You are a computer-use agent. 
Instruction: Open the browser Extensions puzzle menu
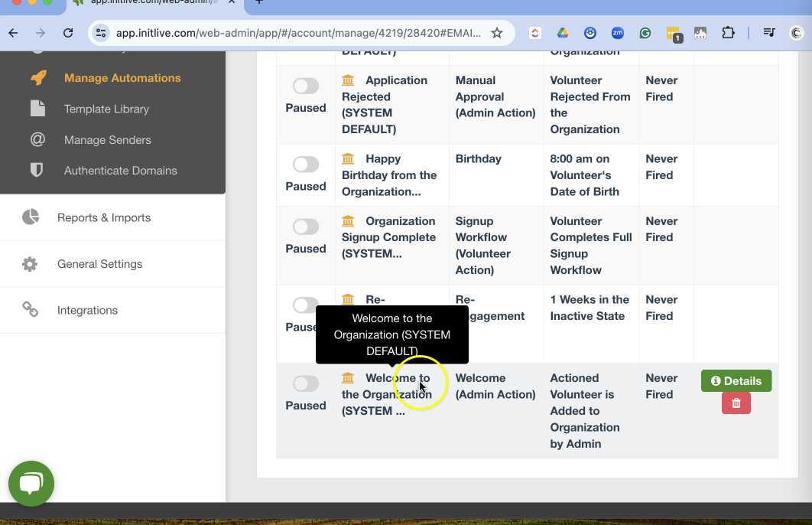[728, 33]
